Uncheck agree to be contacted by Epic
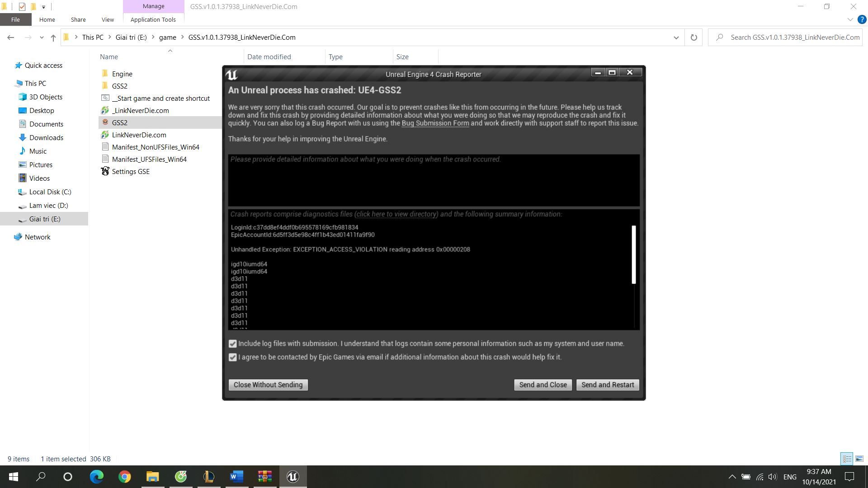This screenshot has width=868, height=488. (233, 357)
